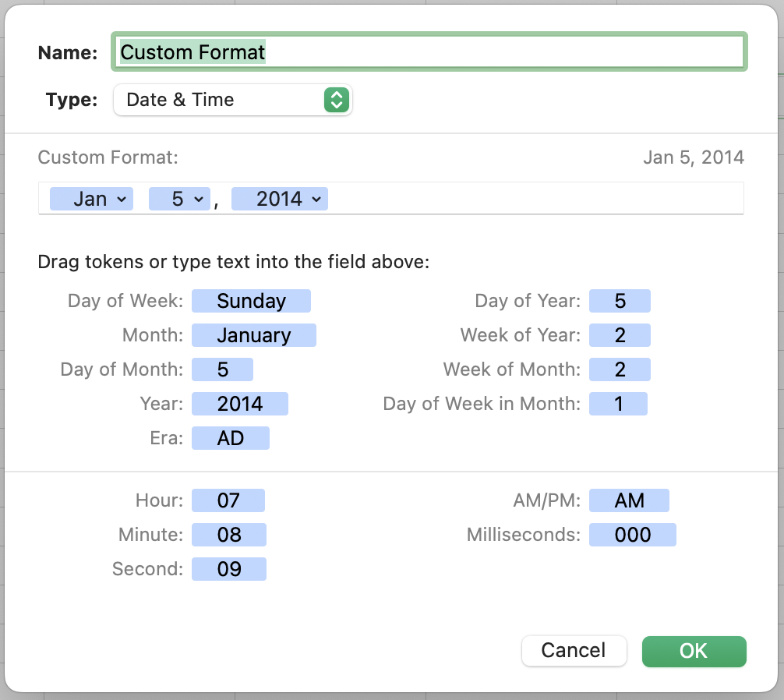
Task: Choose the Week of Month token
Action: [620, 369]
